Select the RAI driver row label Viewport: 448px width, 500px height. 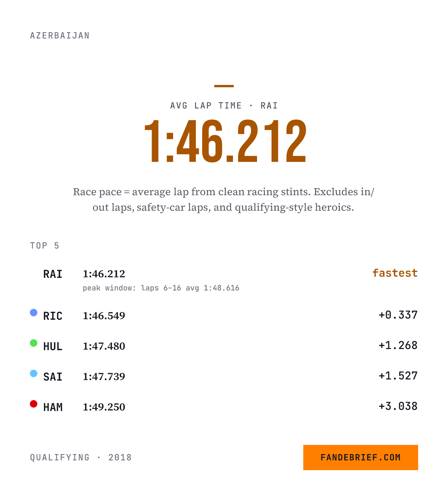(x=53, y=274)
